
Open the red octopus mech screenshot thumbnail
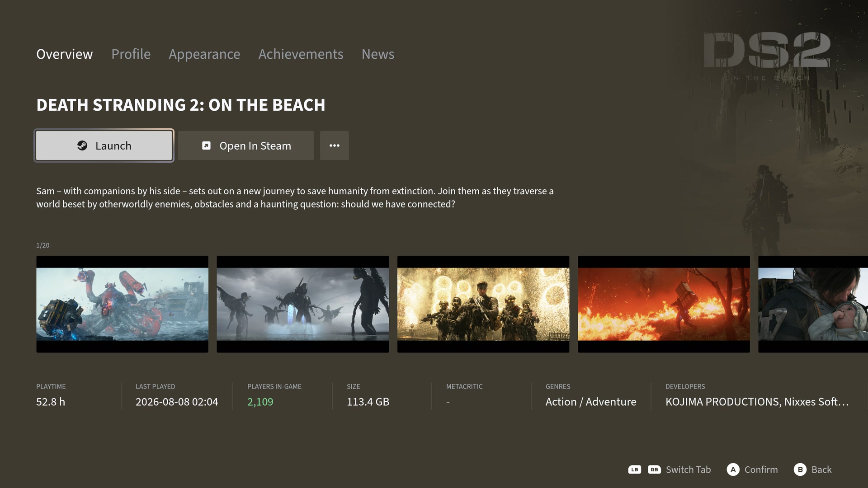pyautogui.click(x=122, y=304)
